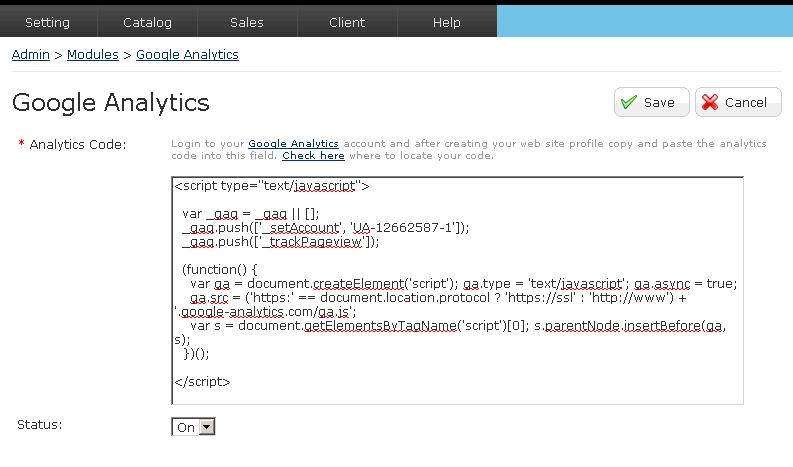The width and height of the screenshot is (793, 467).
Task: Click the opening script type line
Action: tap(272, 186)
